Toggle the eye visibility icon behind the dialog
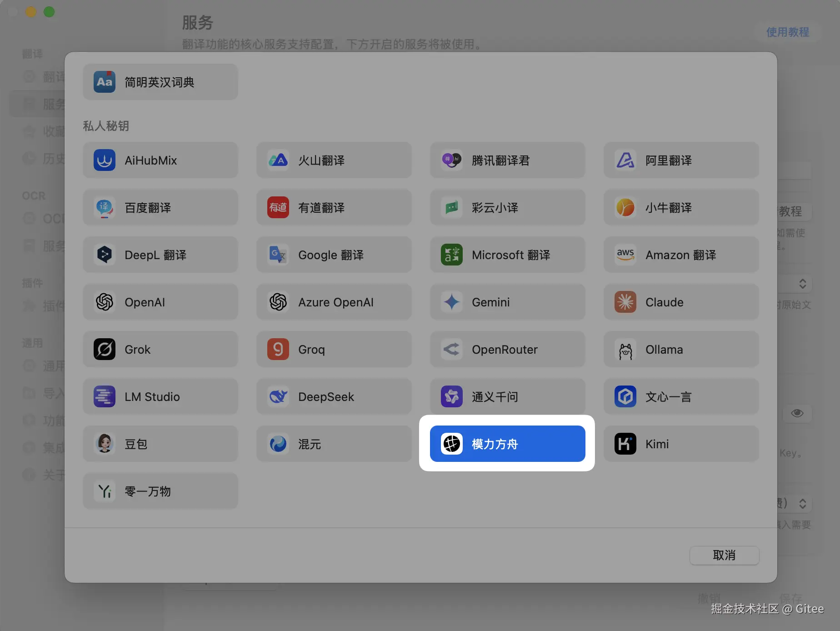840x631 pixels. (797, 413)
